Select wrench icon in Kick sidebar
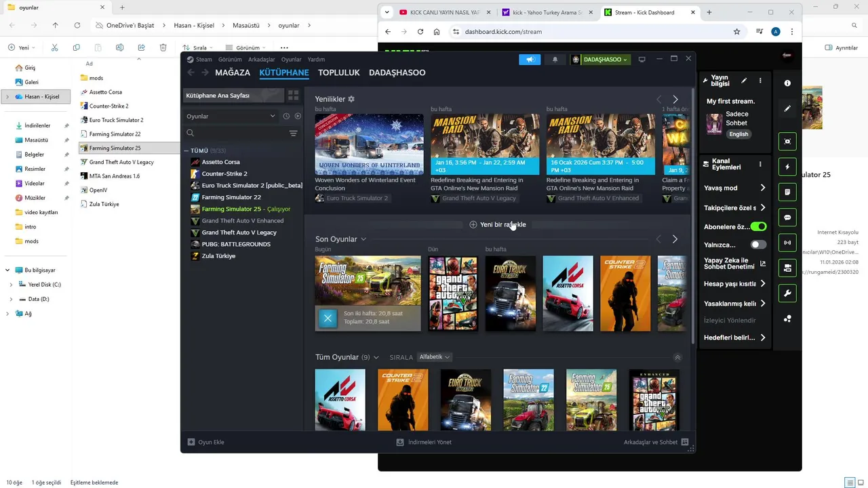This screenshot has height=488, width=868. tap(787, 293)
